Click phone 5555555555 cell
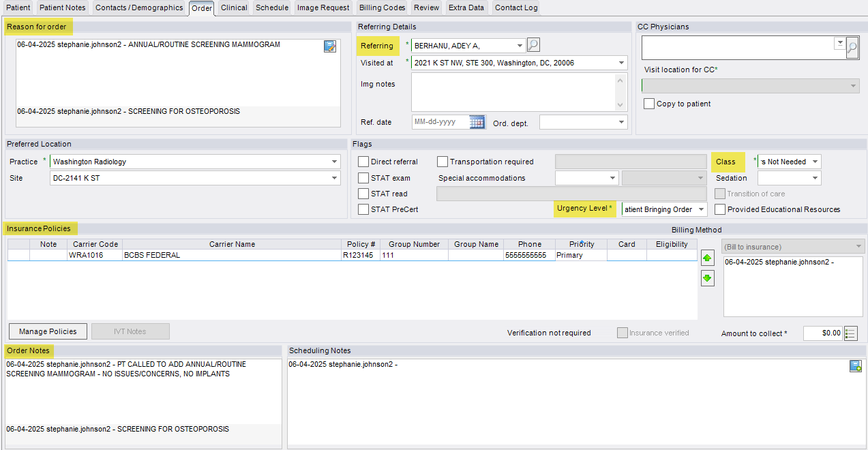Screen dimensions: 868x450 pyautogui.click(x=530, y=255)
